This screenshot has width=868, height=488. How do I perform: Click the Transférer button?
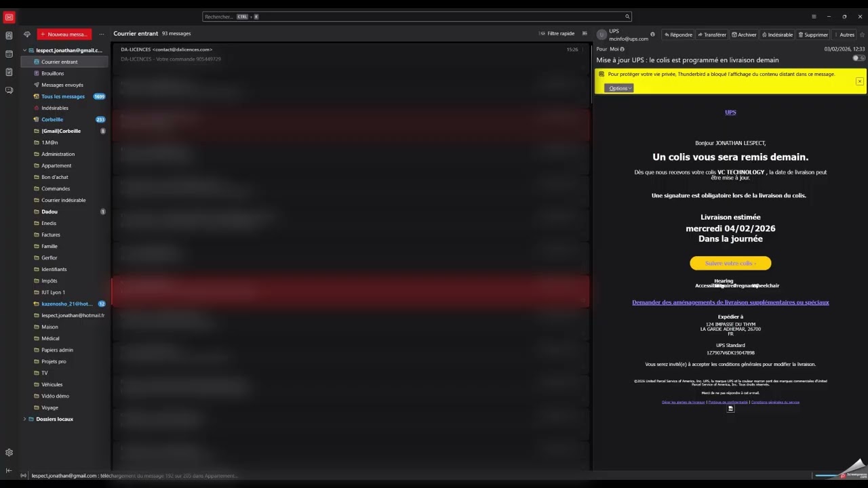[x=712, y=35]
